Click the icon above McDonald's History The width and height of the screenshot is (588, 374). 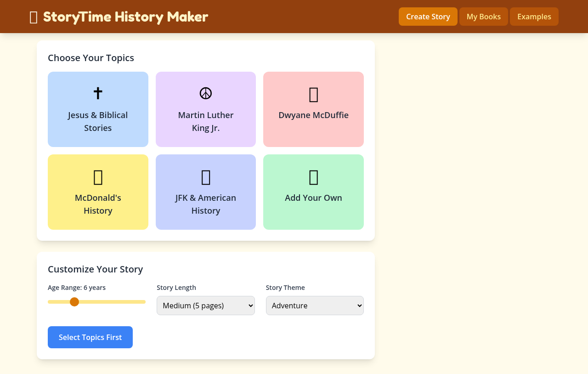[x=98, y=177]
